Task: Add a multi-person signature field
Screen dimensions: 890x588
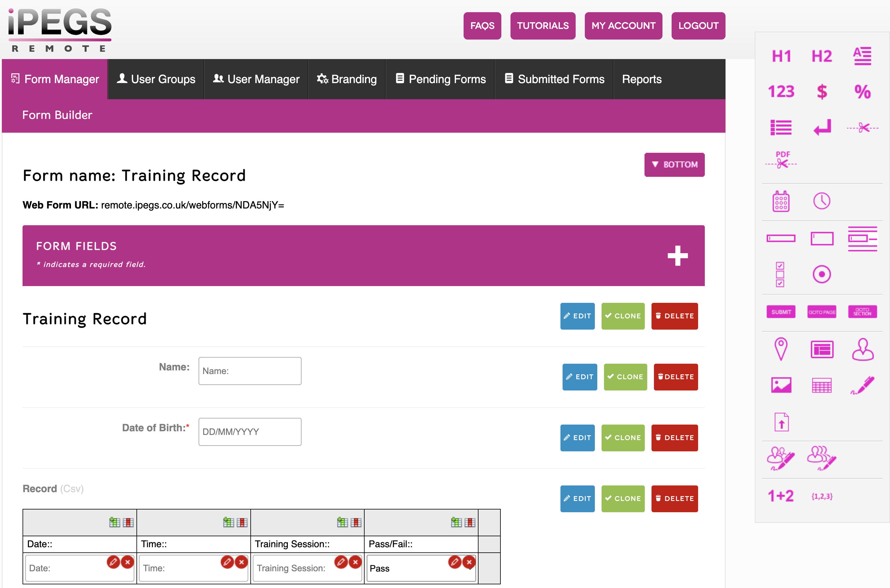Action: 822,458
